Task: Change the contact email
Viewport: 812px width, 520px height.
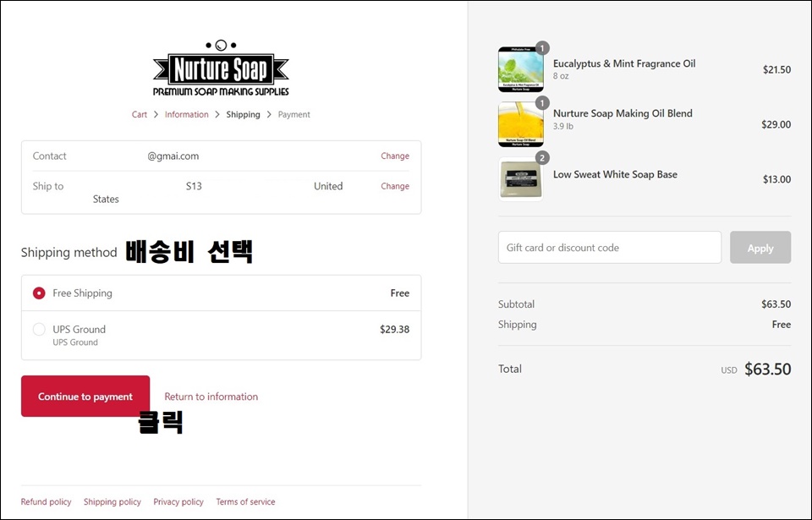Action: (x=395, y=156)
